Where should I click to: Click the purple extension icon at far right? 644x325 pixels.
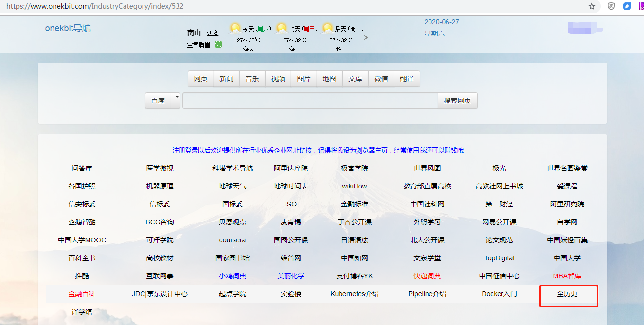pyautogui.click(x=641, y=6)
